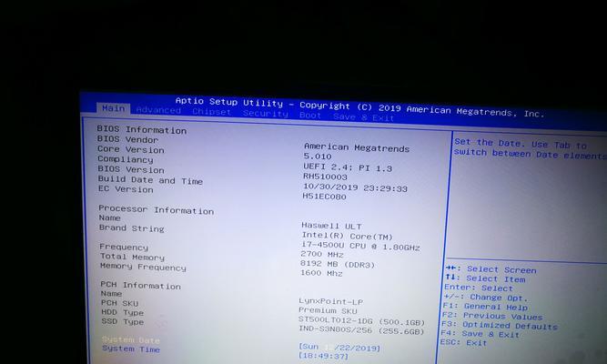Click the F2: Previous Values hint
Image resolution: width=607 pixels, height=364 pixels.
pyautogui.click(x=492, y=317)
